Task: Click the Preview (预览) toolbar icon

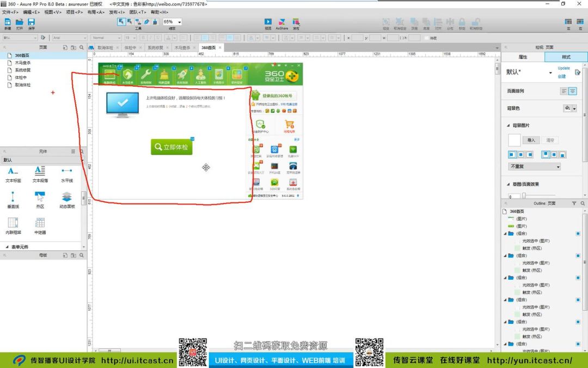Action: pyautogui.click(x=268, y=22)
